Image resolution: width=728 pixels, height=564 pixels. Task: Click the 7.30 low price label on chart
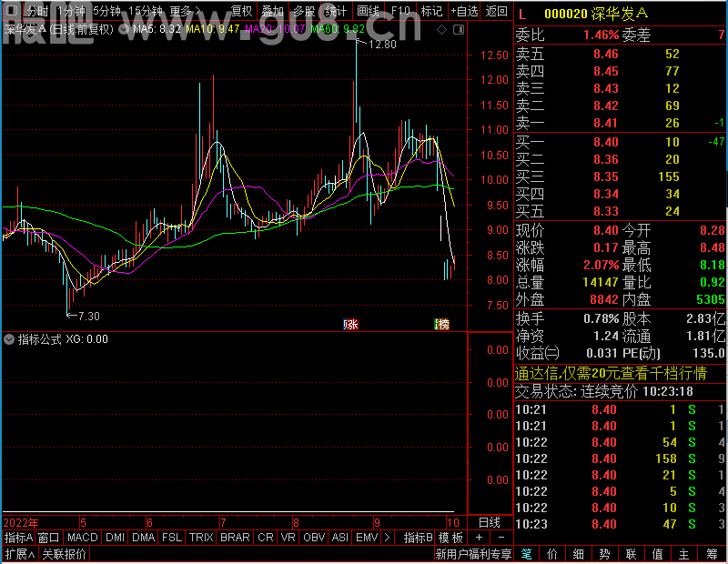tap(88, 317)
